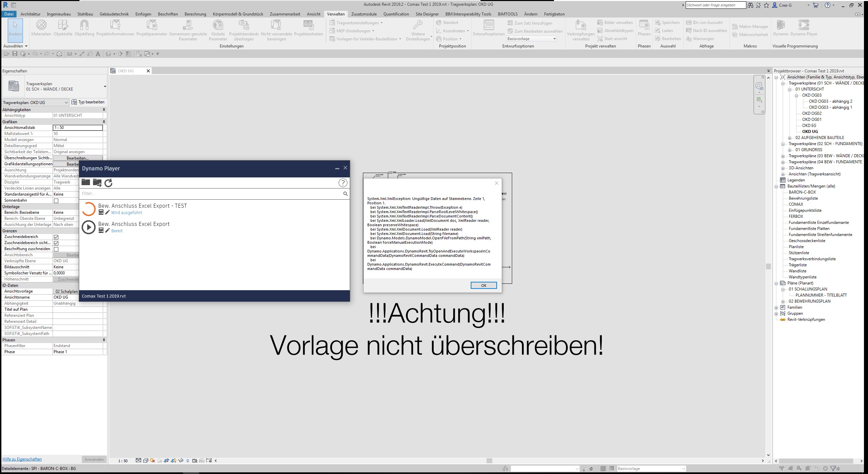Expand the 02 BEWEHRUNGSPLAN node
The width and height of the screenshot is (868, 474).
coord(783,301)
